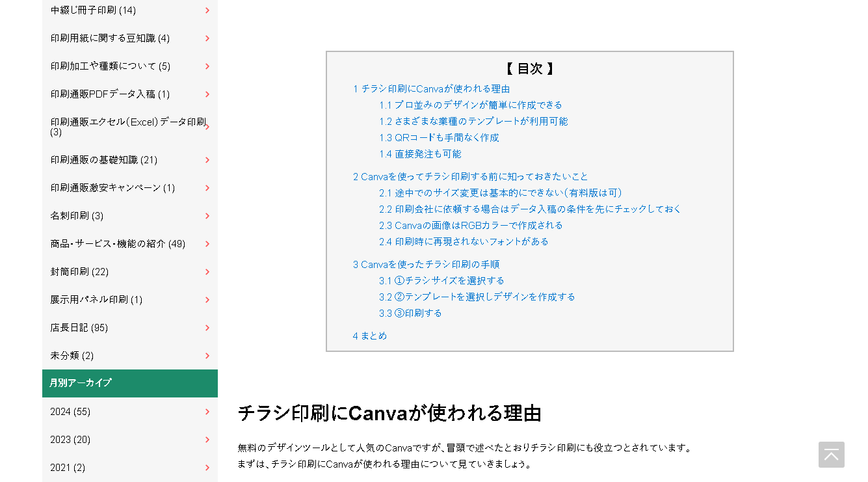Open category 印刷通販激安キャンペーン

click(130, 188)
